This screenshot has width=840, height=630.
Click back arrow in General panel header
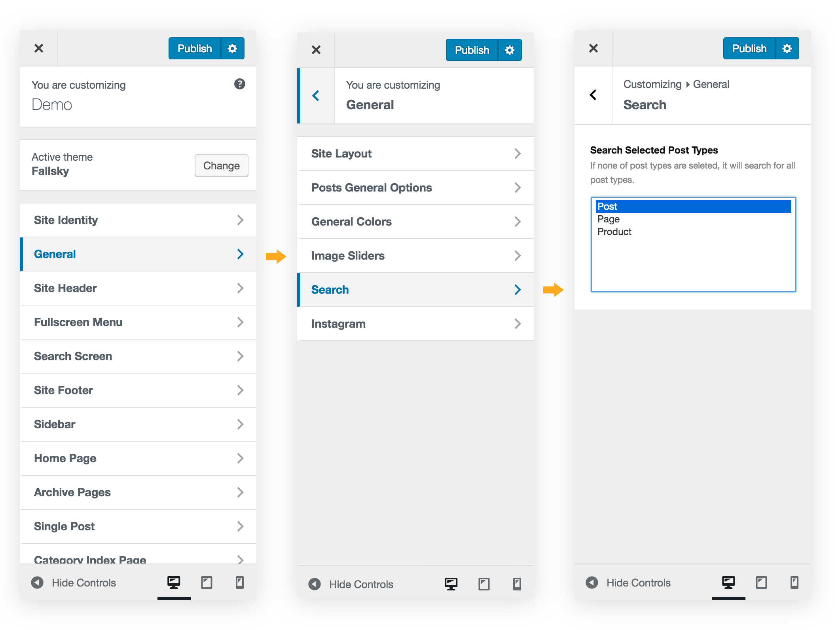315,96
